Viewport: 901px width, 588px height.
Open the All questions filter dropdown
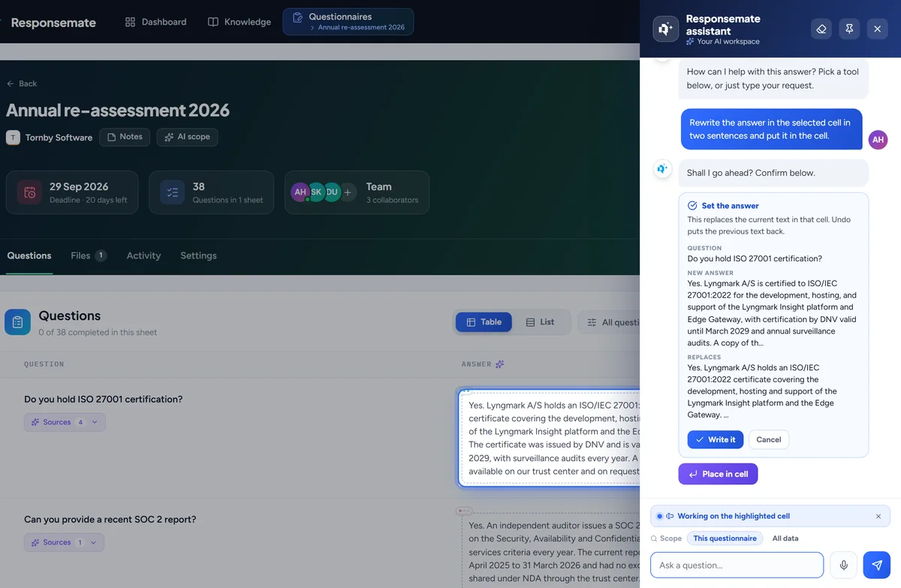tap(609, 322)
